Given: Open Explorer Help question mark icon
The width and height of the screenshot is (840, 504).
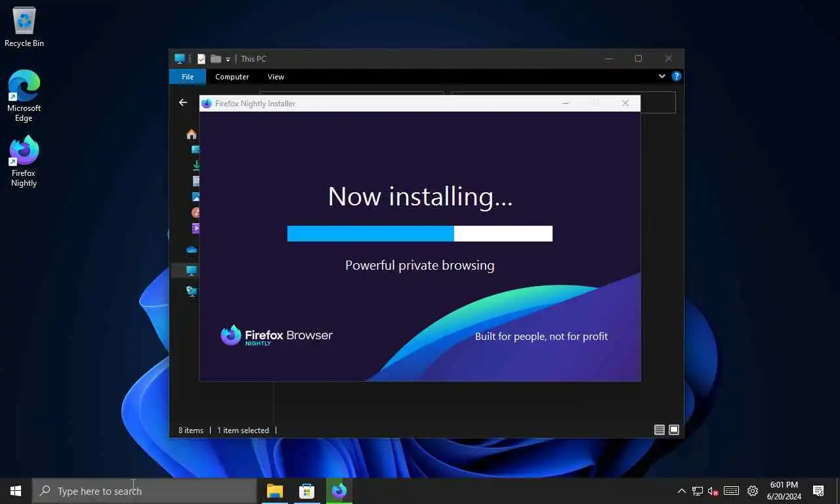Looking at the screenshot, I should coord(677,76).
